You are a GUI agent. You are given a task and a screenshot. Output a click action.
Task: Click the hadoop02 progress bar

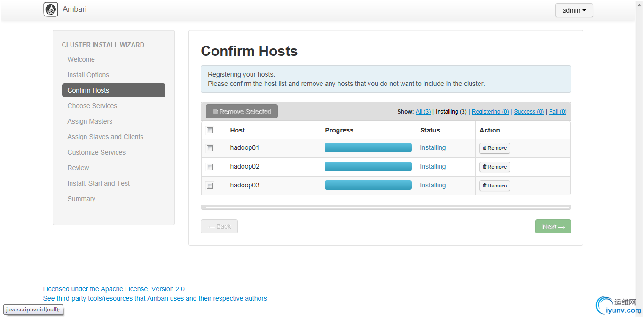click(368, 166)
